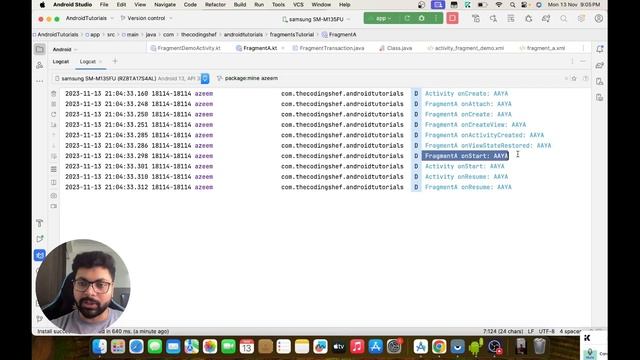Viewport: 640px width, 360px height.
Task: Toggle soft-wrap in Logcat side toolbar
Action: tap(53, 156)
